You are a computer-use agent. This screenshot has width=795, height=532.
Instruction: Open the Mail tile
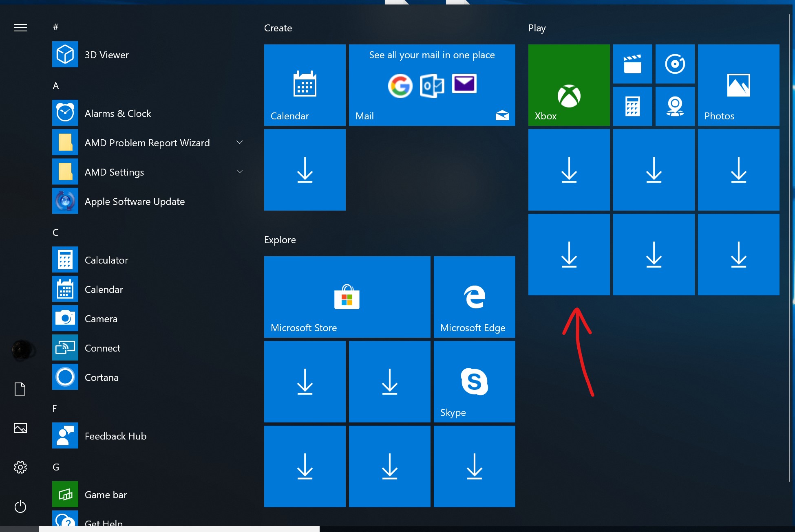(x=432, y=85)
